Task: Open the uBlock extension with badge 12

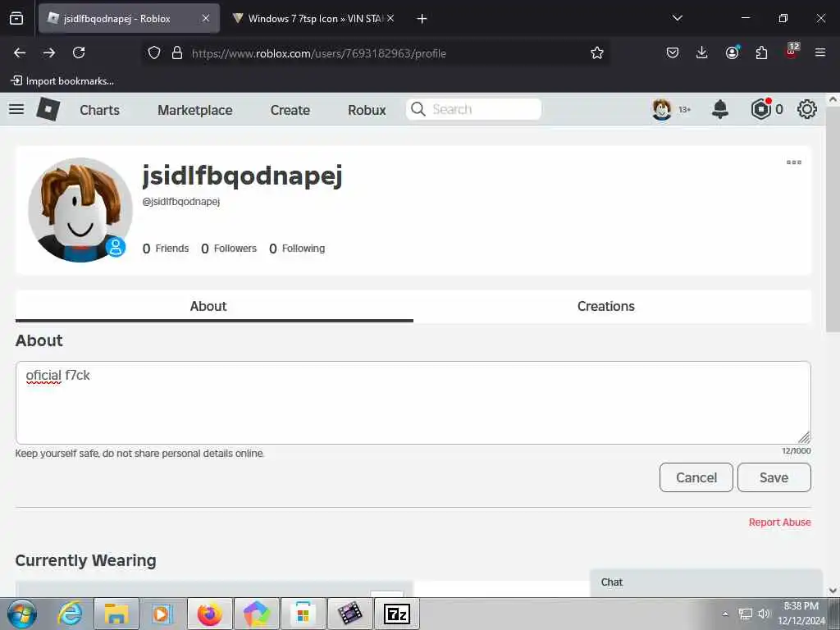Action: [792, 51]
